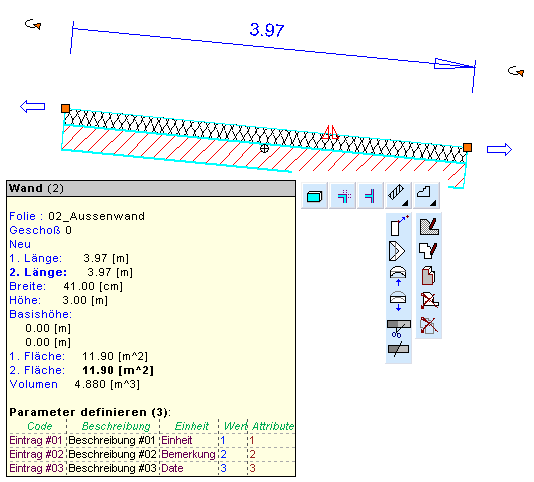Click the blue left arrow beside wall
This screenshot has width=534, height=482.
(x=32, y=107)
